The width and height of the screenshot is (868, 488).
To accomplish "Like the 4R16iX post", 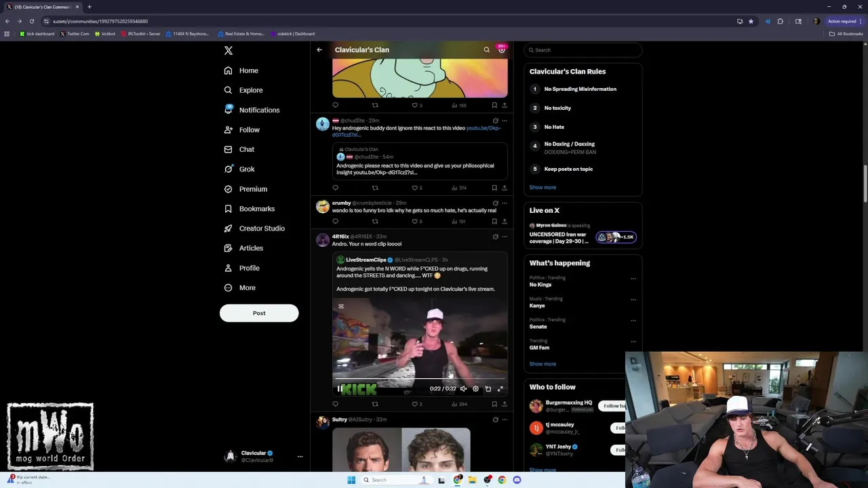I will (416, 404).
